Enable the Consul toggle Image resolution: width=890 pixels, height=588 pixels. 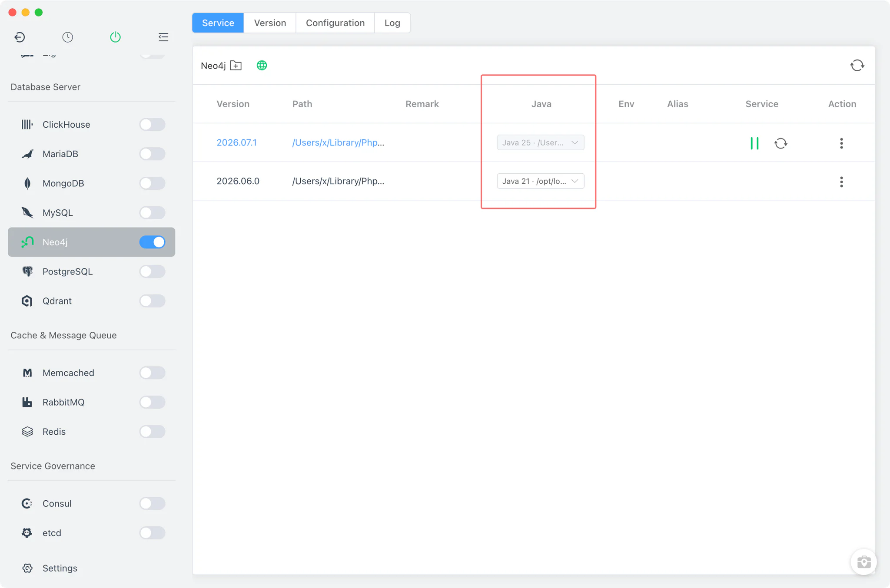[152, 503]
